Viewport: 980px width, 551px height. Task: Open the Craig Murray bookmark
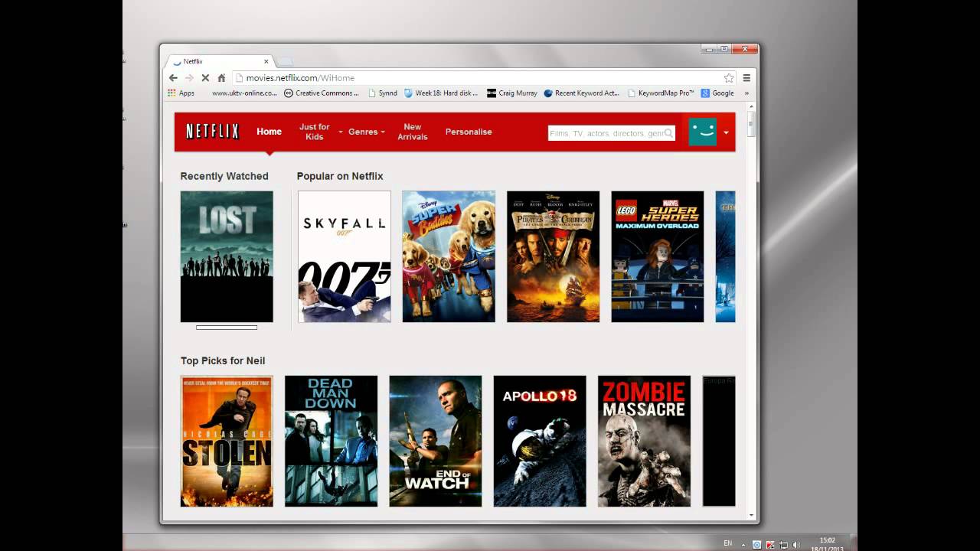click(x=512, y=93)
